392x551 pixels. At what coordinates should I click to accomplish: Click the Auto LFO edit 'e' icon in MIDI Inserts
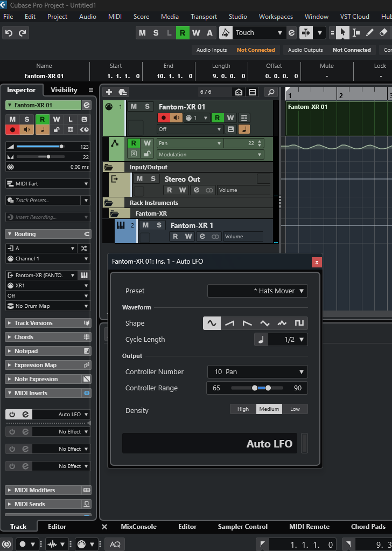(25, 414)
